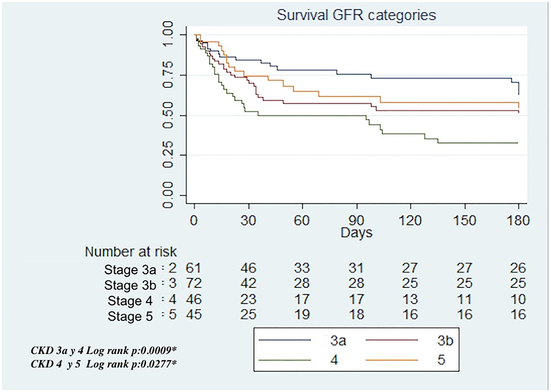Select the maroon 3b legend line
Viewport: 551px width, 392px height.
point(392,340)
